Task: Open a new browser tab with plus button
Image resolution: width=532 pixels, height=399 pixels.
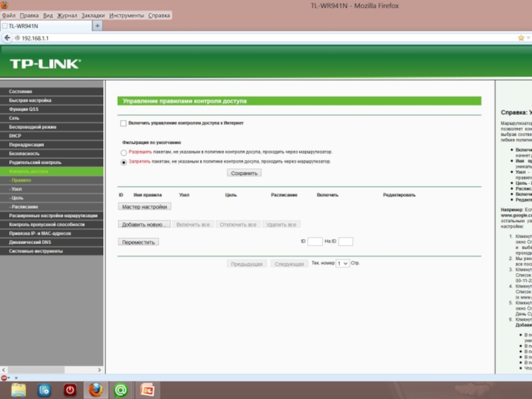Action: point(97,25)
